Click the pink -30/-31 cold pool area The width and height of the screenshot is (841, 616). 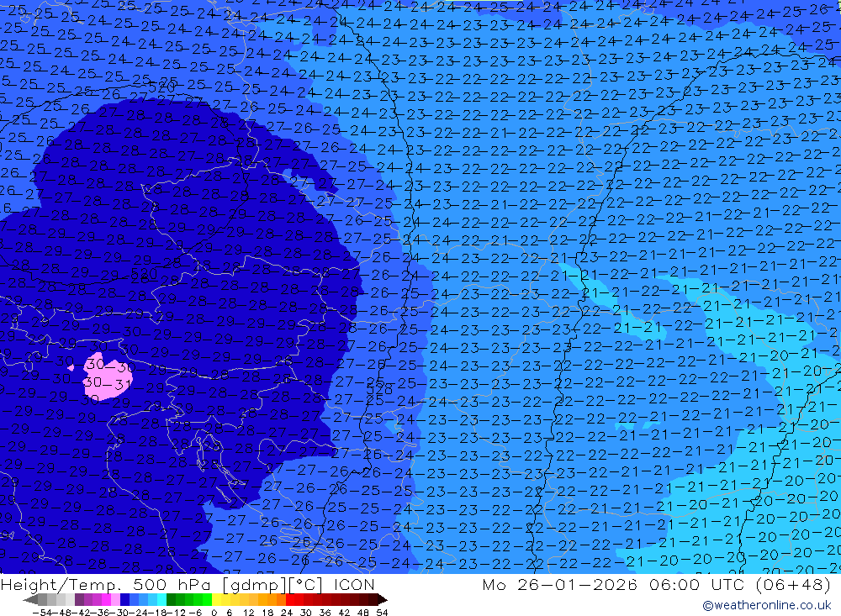tap(108, 376)
